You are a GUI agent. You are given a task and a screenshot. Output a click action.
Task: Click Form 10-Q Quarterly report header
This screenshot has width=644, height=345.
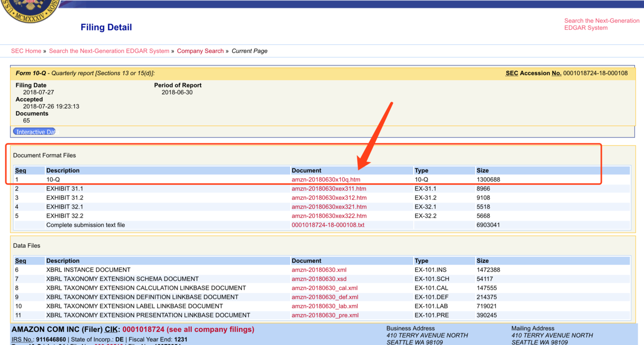coord(85,73)
